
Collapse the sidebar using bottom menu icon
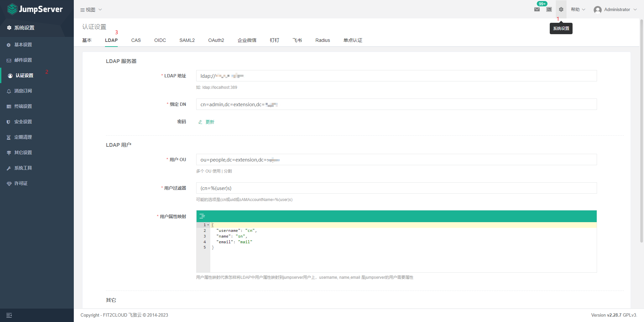coord(9,315)
